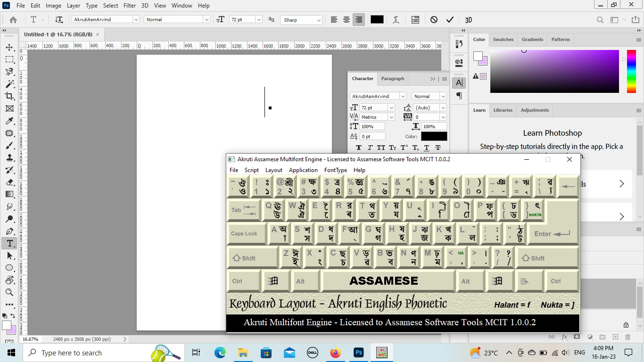This screenshot has height=362, width=644.
Task: Open kerning Metrics dropdown
Action: [391, 117]
